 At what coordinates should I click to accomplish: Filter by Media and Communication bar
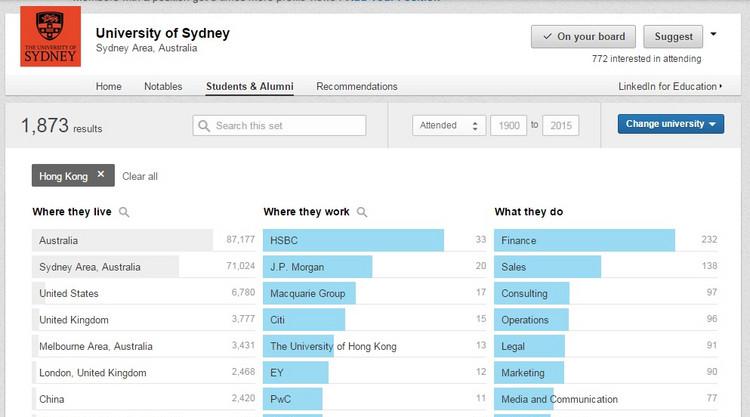coord(606,399)
